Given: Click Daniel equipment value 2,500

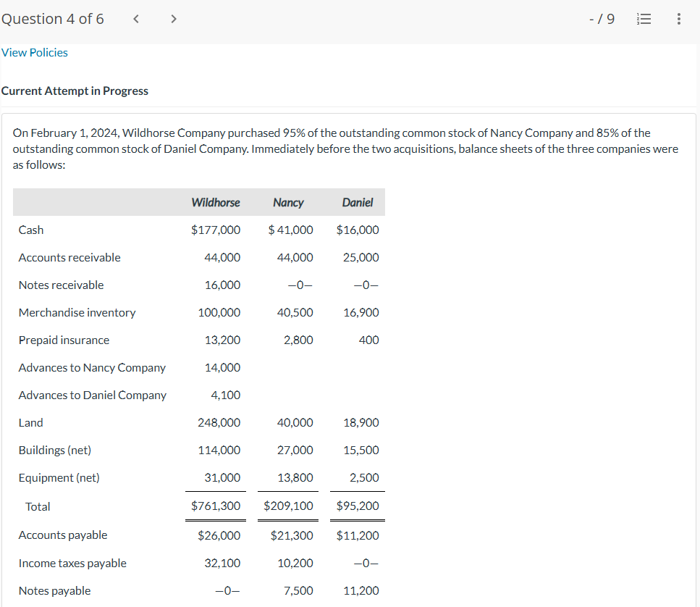Looking at the screenshot, I should click(364, 478).
